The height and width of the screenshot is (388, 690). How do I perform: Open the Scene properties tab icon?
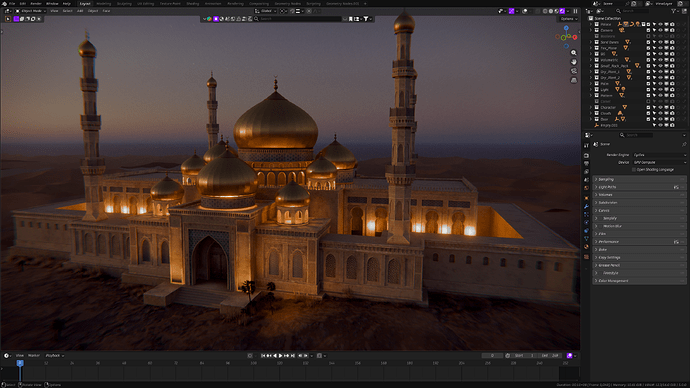(586, 179)
